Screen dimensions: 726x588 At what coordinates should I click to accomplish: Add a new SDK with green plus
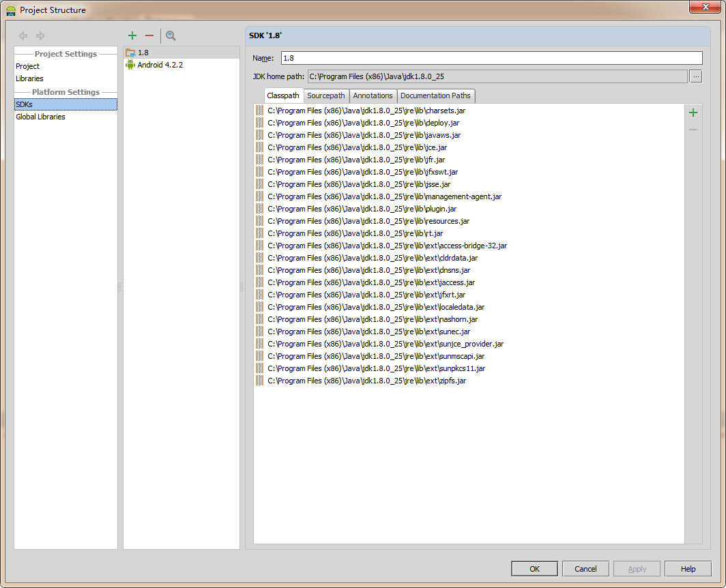[x=132, y=35]
